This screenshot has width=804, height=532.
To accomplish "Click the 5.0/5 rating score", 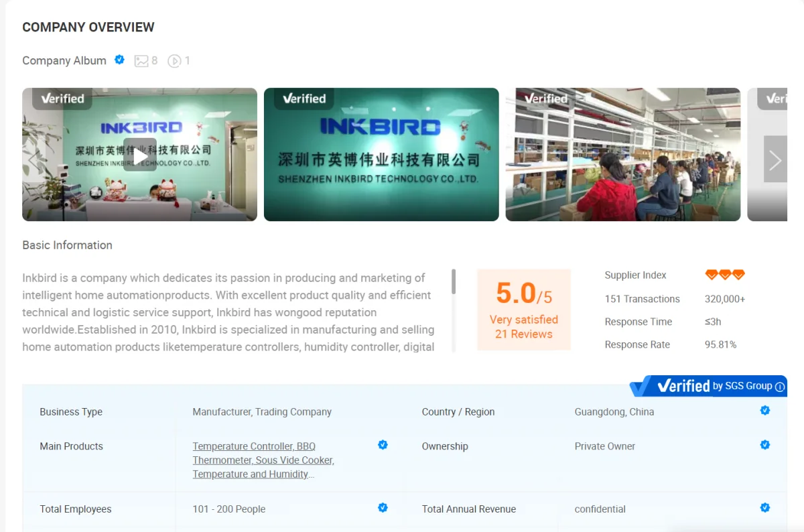I will pyautogui.click(x=524, y=293).
